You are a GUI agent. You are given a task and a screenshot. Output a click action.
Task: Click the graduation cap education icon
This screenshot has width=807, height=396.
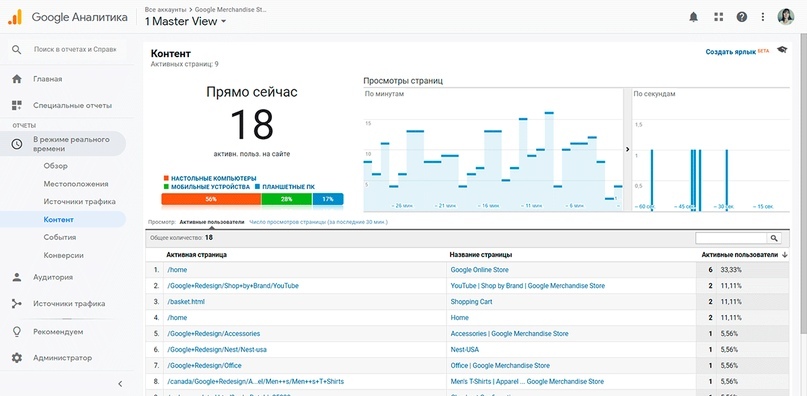pos(782,50)
